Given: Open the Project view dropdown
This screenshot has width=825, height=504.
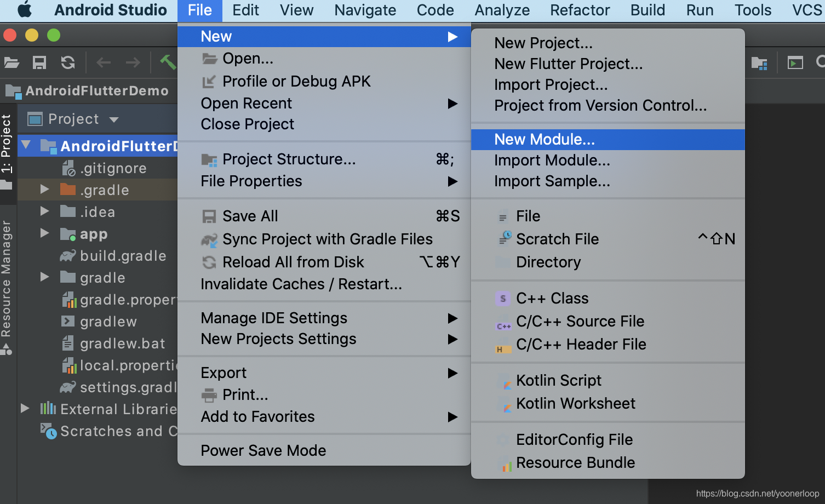Looking at the screenshot, I should tap(114, 119).
